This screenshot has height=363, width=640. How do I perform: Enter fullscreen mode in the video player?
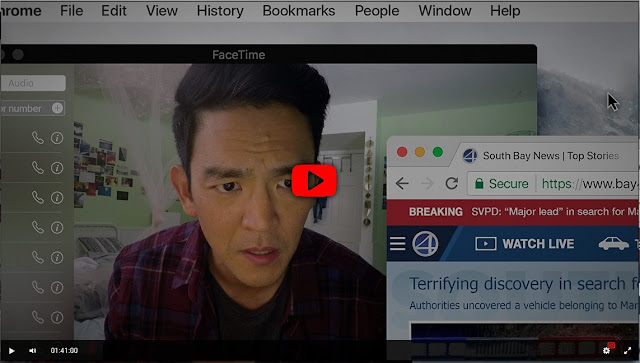click(628, 350)
